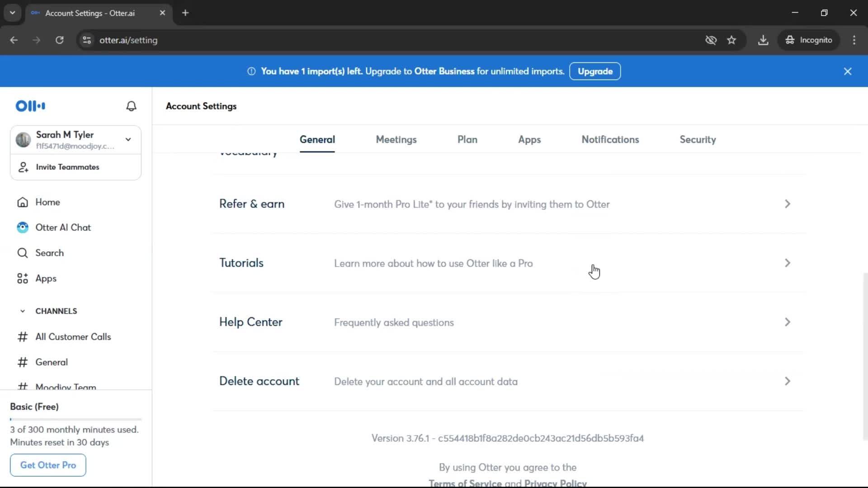Viewport: 868px width, 488px height.
Task: Open the notifications bell
Action: [131, 106]
